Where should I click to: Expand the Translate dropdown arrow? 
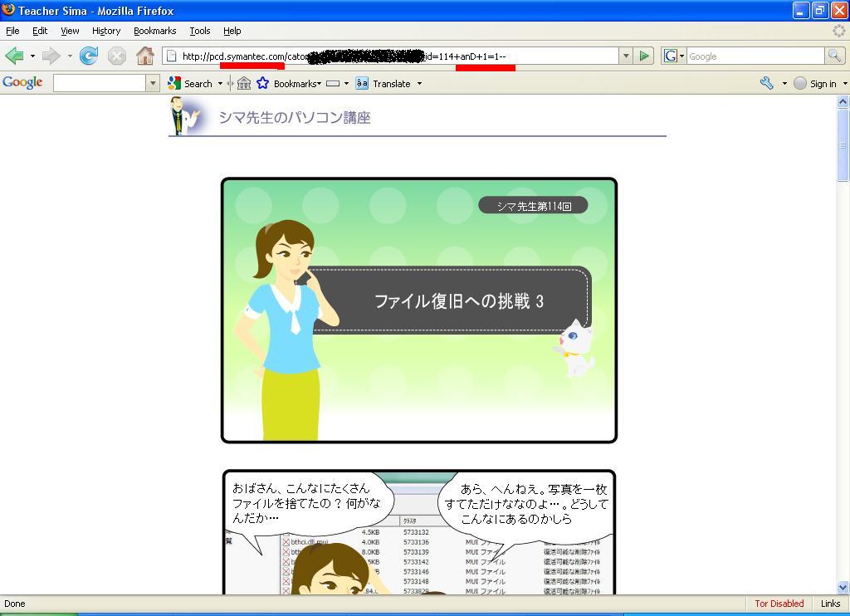419,84
